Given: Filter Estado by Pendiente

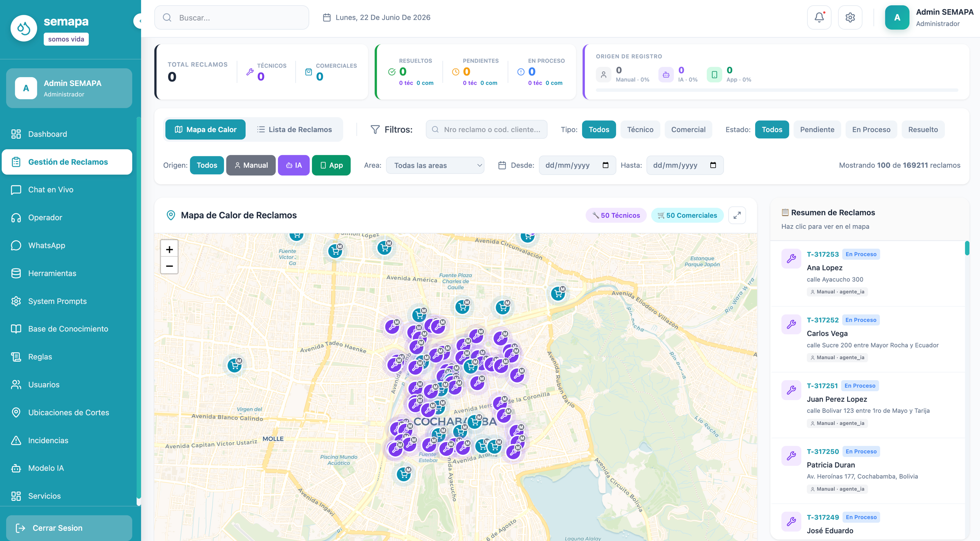Looking at the screenshot, I should (817, 130).
